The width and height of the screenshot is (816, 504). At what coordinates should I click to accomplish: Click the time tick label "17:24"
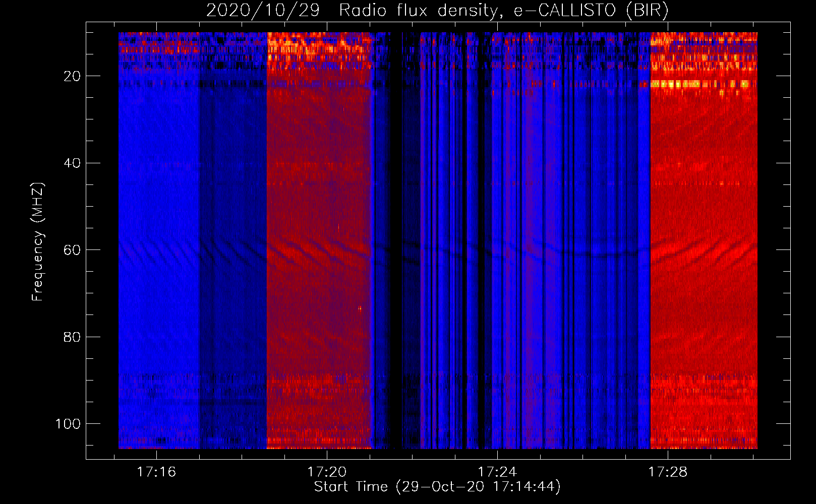[497, 472]
